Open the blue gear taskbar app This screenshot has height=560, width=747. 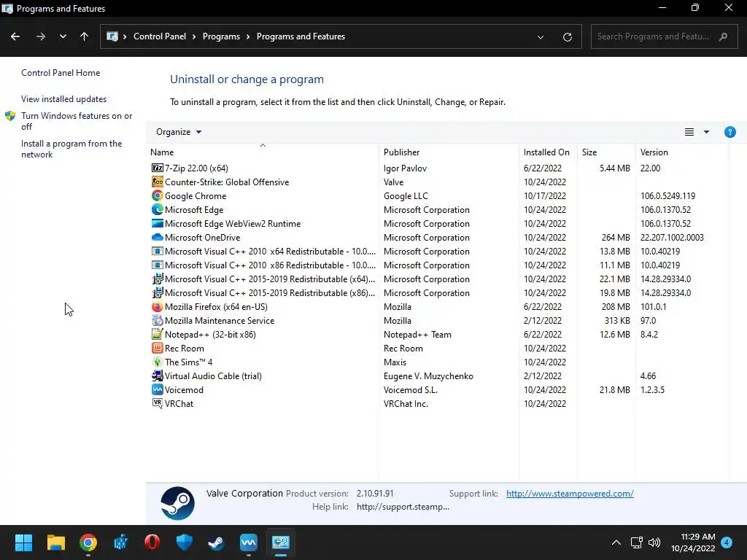120,542
